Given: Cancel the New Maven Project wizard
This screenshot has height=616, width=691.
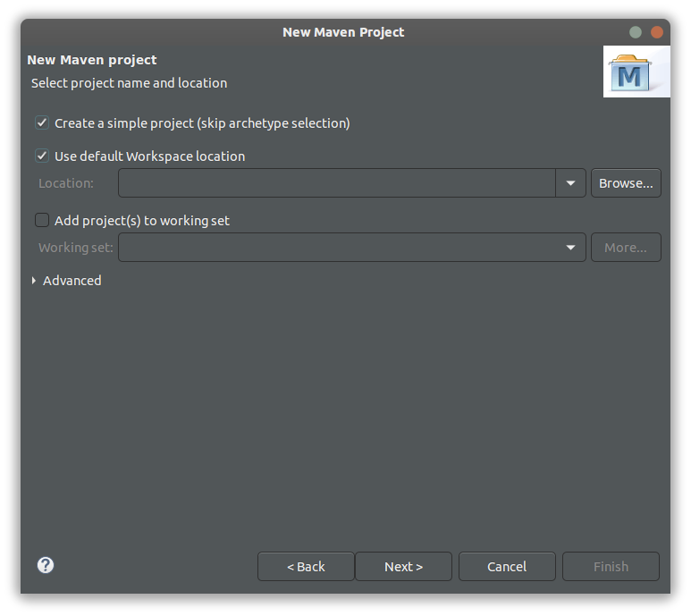Looking at the screenshot, I should click(x=507, y=566).
